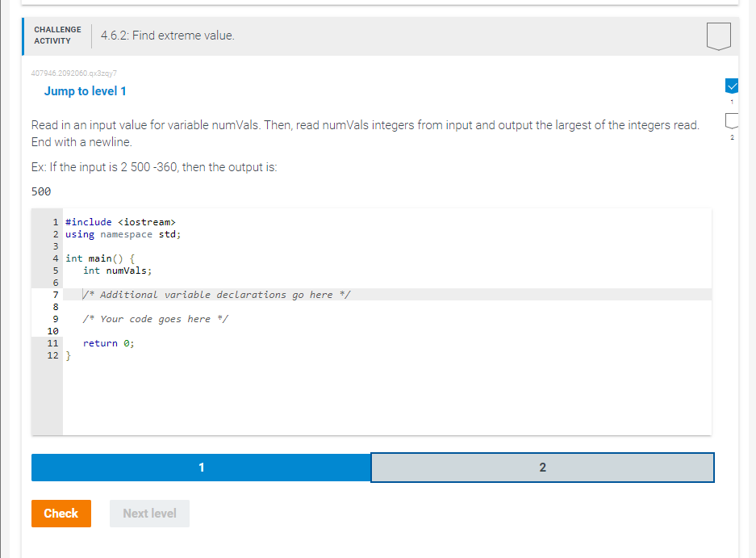Click the disabled Next level button

(x=149, y=513)
